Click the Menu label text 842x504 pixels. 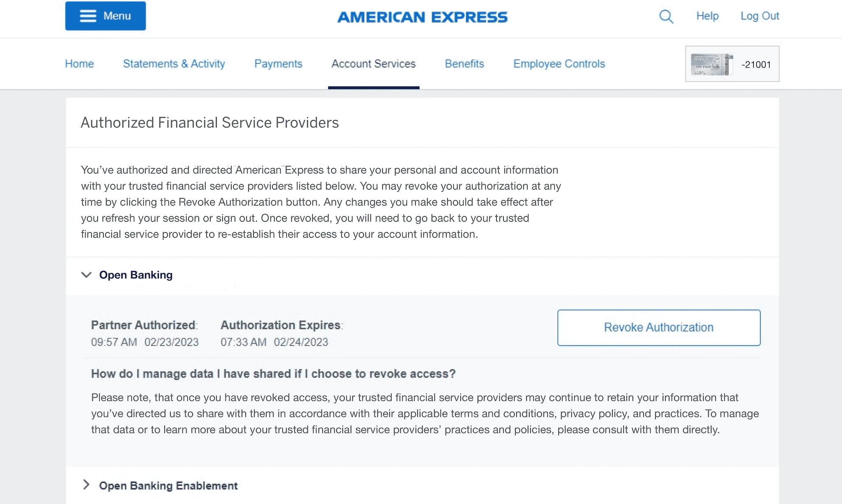pos(117,16)
